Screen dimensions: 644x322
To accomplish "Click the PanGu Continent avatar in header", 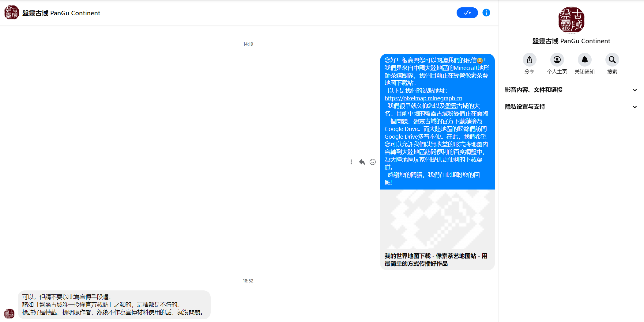I will tap(11, 13).
